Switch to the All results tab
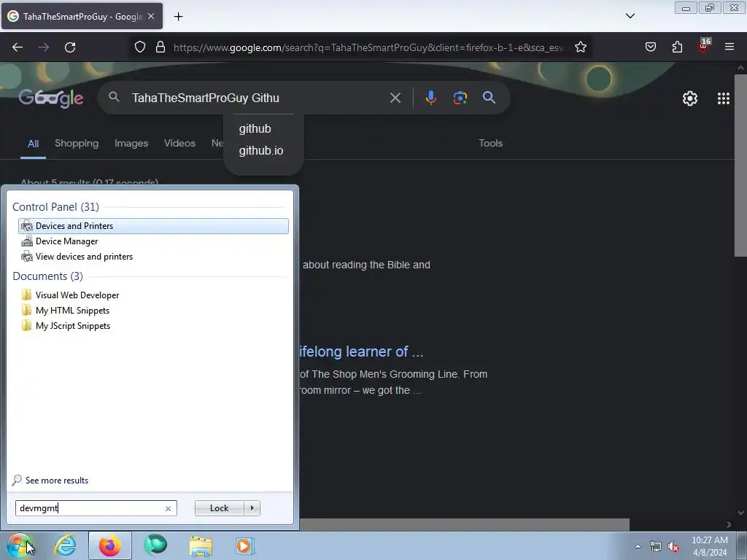The height and width of the screenshot is (560, 747). 33,144
